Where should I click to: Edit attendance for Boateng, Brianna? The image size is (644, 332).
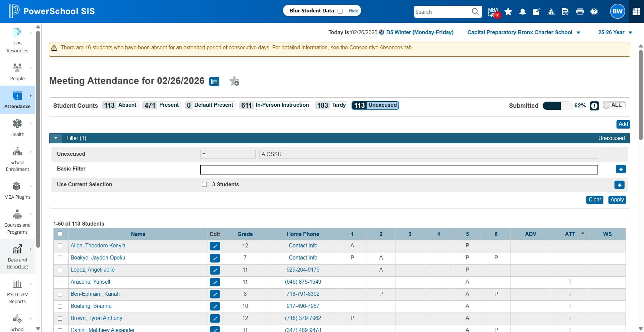pos(215,306)
